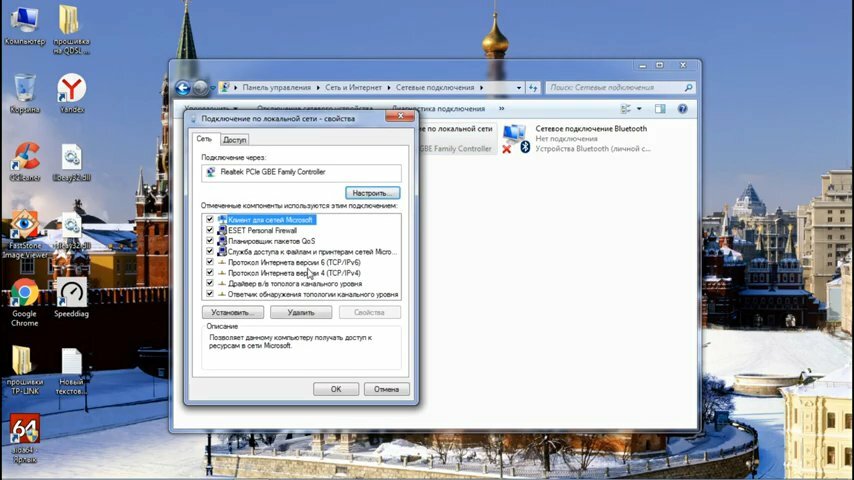Select Планировщик пакетов QoS list row
The image size is (854, 480).
(301, 241)
